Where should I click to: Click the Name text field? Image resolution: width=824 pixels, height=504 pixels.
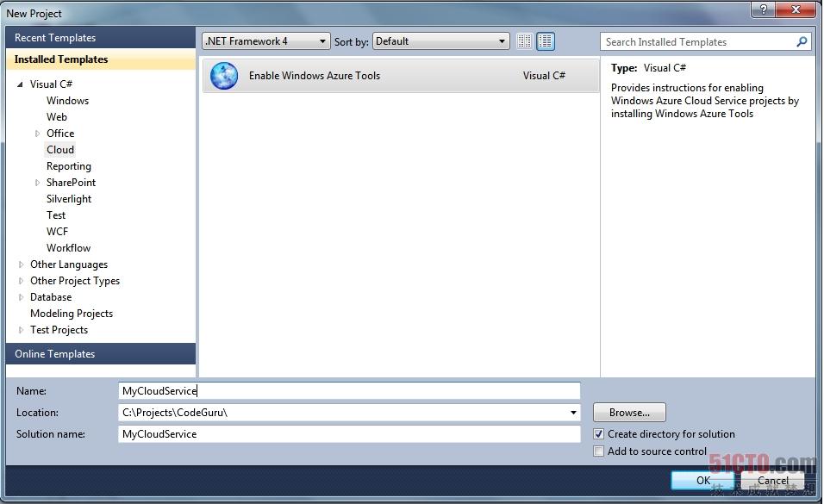click(349, 391)
